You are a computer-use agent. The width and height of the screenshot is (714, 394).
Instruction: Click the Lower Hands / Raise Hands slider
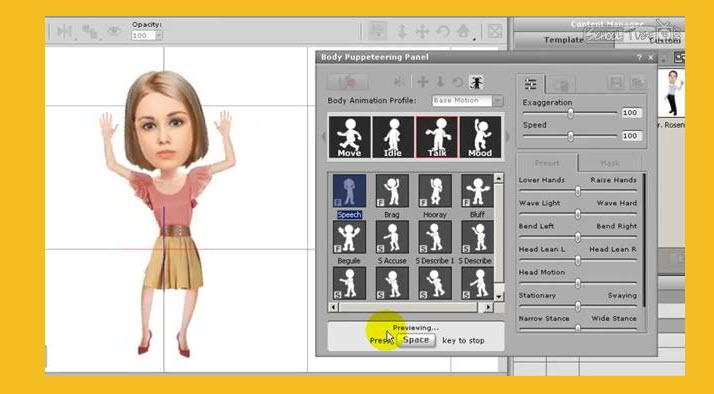[577, 191]
